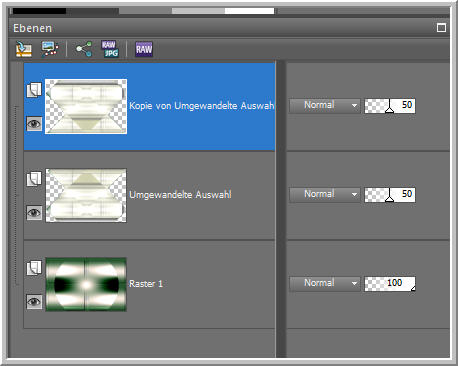This screenshot has width=458, height=366.
Task: Toggle visibility of Umgewandelte Auswahl layer
Action: (x=34, y=213)
